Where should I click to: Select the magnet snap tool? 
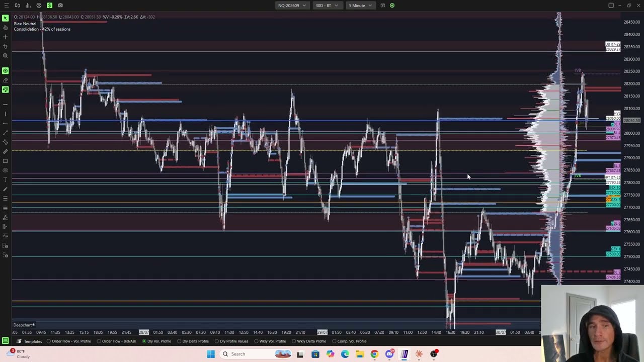[x=6, y=46]
